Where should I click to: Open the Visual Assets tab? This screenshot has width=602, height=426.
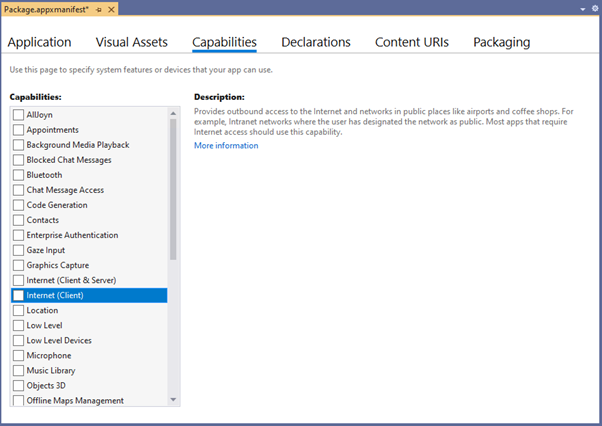point(132,42)
